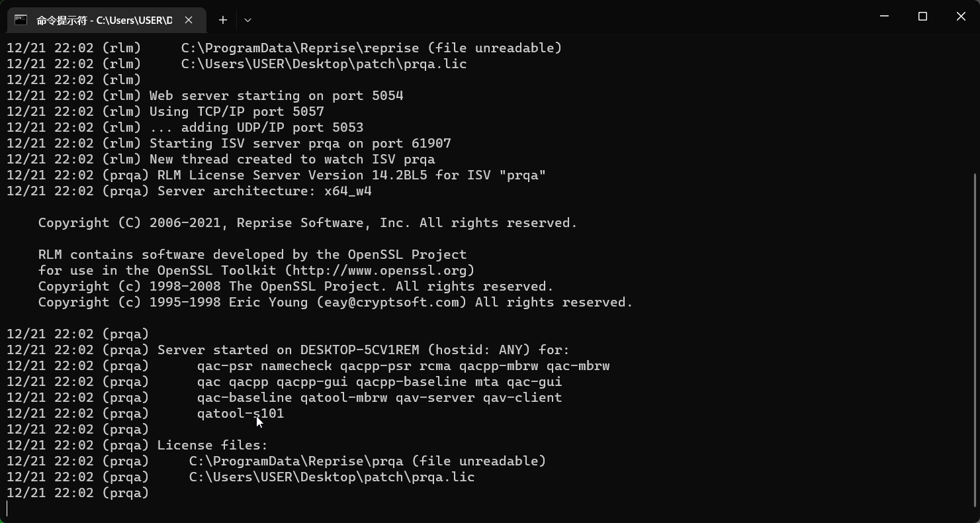Click the "Web server starting on port 5054" line
980x523 pixels.
(276, 95)
